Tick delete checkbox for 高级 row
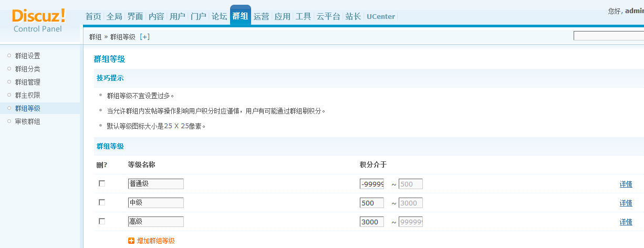 (102, 221)
